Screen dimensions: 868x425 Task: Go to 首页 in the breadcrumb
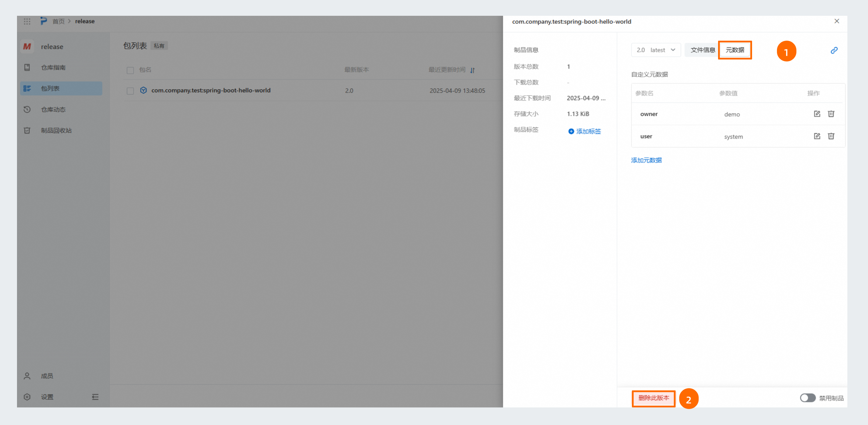(58, 21)
